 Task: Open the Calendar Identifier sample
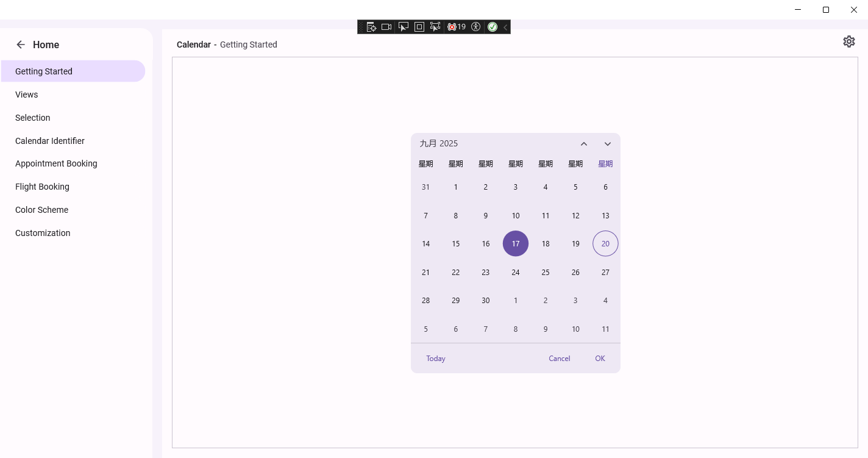coord(73,141)
